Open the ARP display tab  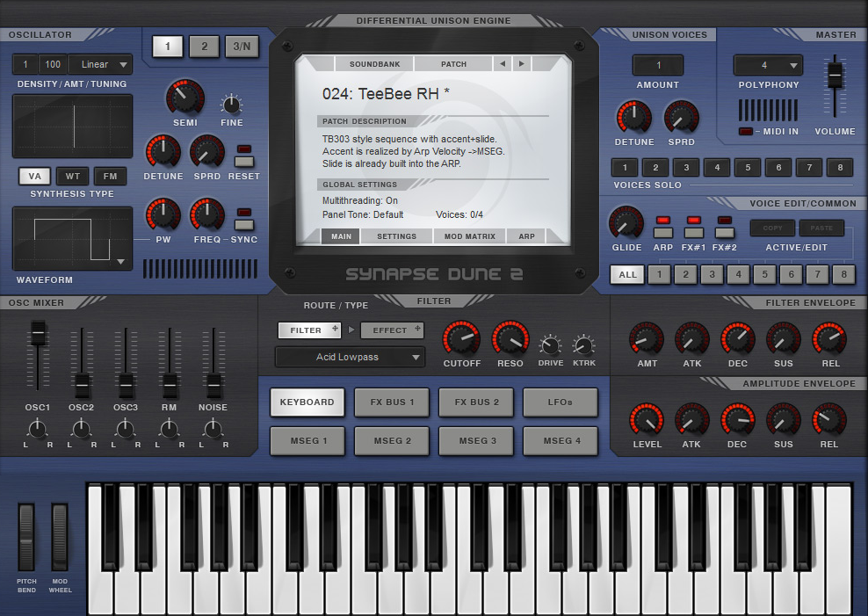tap(526, 236)
